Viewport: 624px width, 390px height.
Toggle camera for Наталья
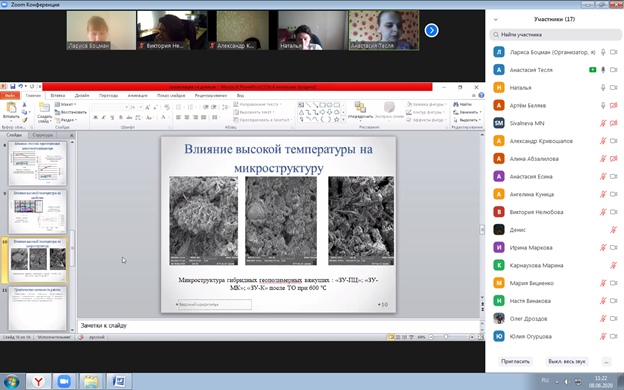click(614, 88)
